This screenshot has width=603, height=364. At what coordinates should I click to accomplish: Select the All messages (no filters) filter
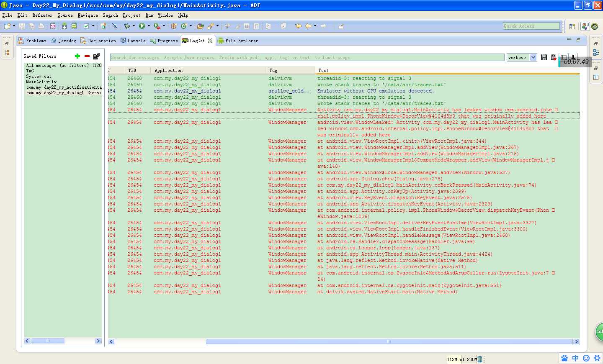click(x=63, y=65)
